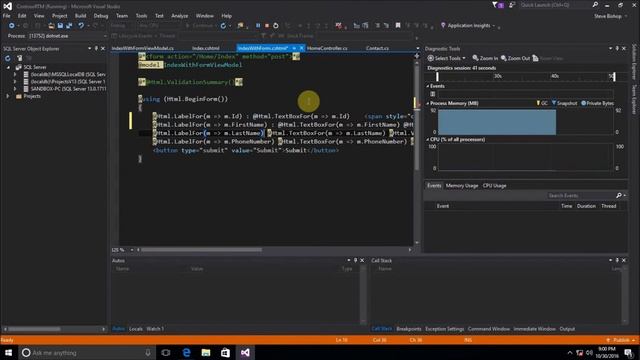The width and height of the screenshot is (640, 360).
Task: Click the Windows Start button
Action: point(8,352)
